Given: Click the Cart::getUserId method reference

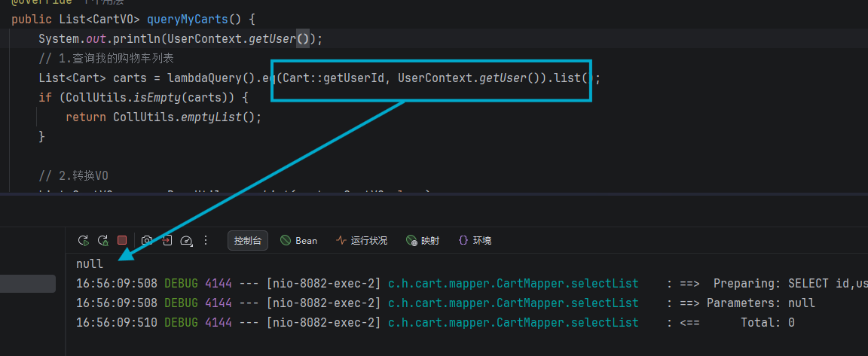Looking at the screenshot, I should (333, 78).
